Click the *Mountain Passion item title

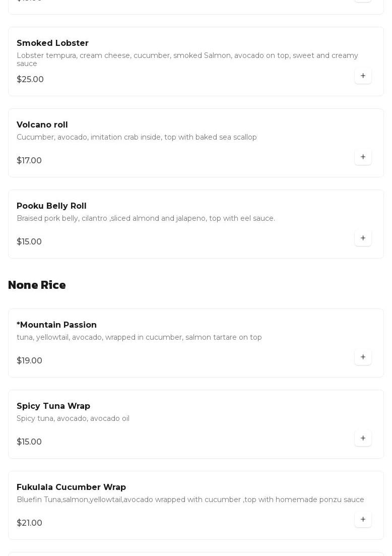coord(56,325)
